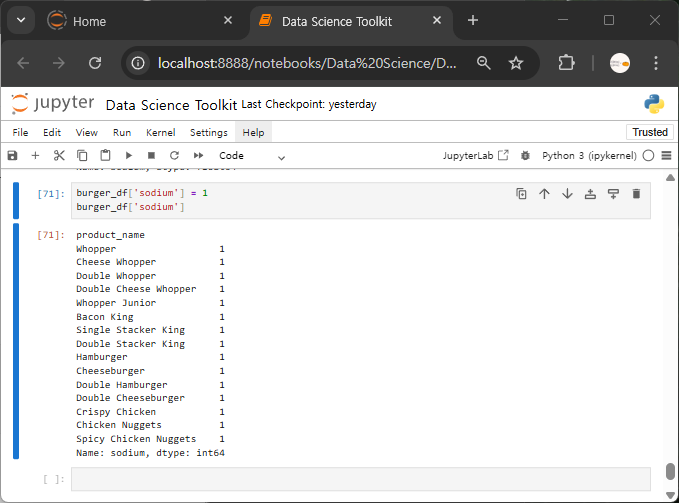
Task: Open the Edit menu
Action: point(52,132)
